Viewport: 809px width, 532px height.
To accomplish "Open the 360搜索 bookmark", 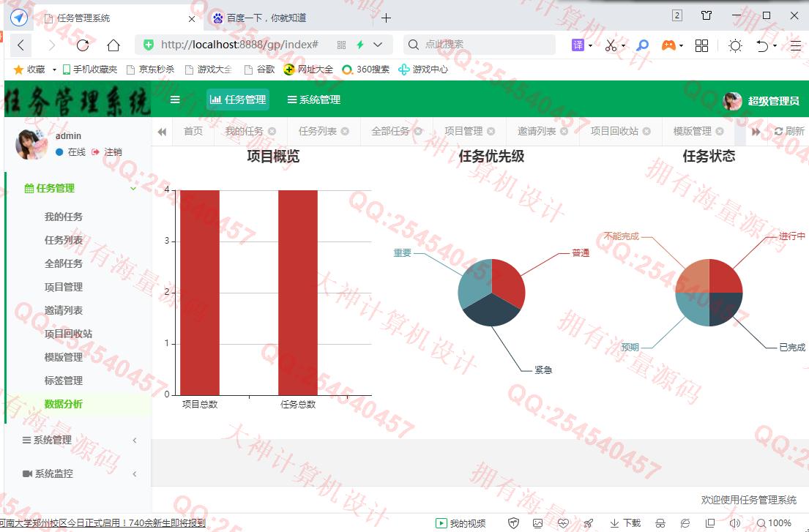I will [366, 70].
